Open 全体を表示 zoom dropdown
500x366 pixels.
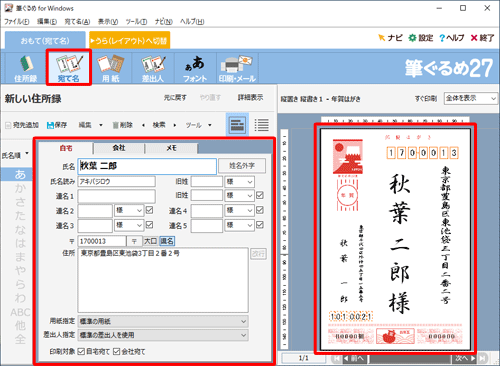[x=471, y=98]
